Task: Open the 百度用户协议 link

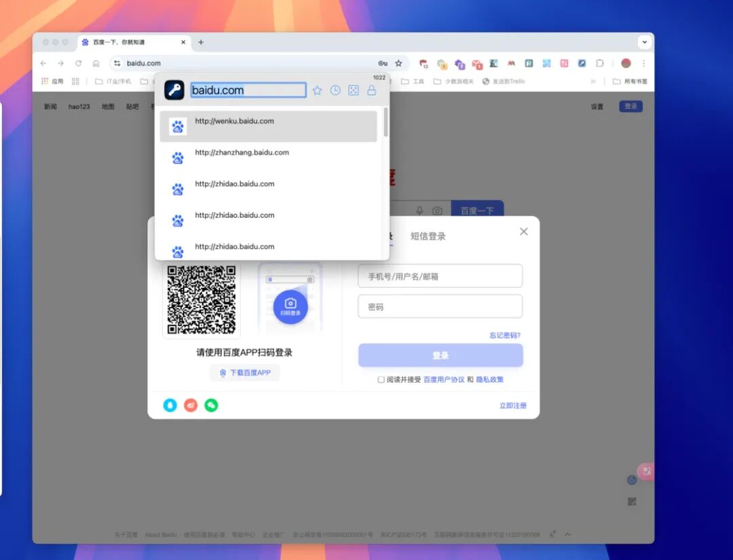Action: (444, 379)
